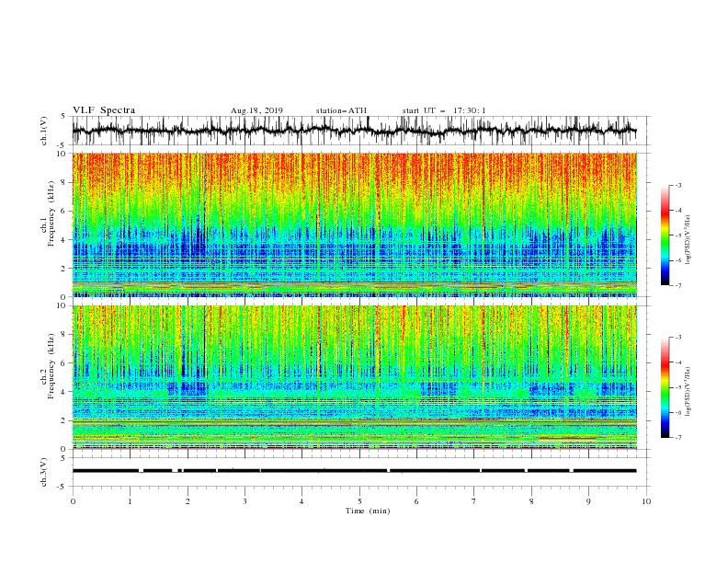Click the ch.1 spectrogram panel

(354, 224)
